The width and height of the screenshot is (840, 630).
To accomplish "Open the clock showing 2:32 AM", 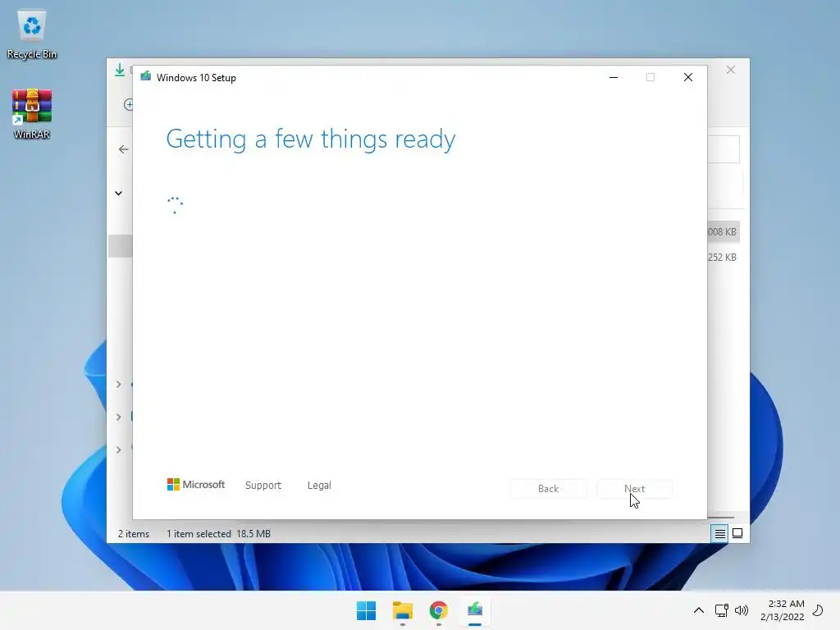I will click(782, 610).
